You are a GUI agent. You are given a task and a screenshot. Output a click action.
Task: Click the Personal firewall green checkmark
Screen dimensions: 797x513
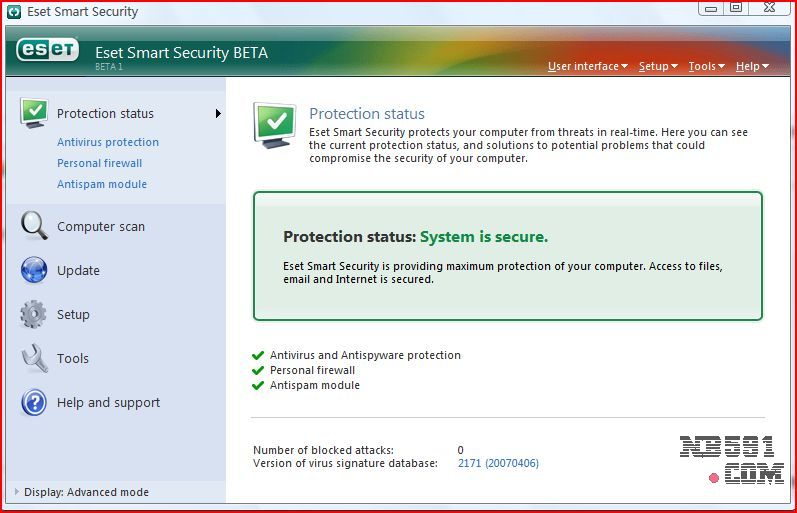click(259, 370)
